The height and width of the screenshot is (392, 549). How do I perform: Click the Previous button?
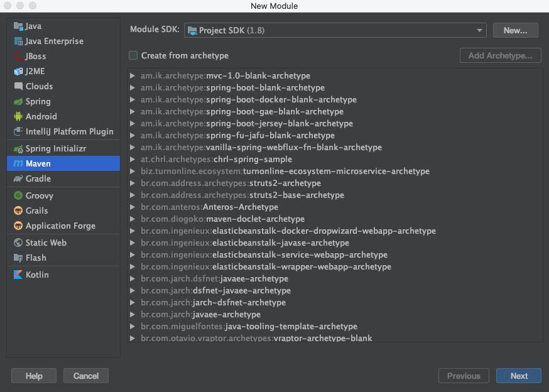tap(464, 376)
